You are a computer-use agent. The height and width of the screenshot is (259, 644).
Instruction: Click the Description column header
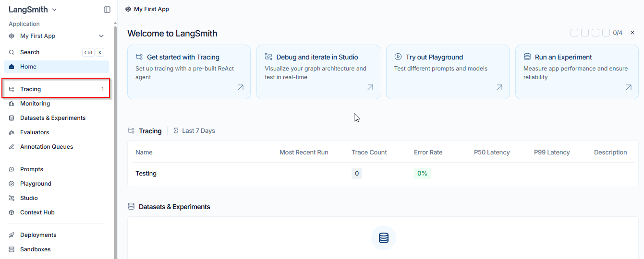click(610, 153)
